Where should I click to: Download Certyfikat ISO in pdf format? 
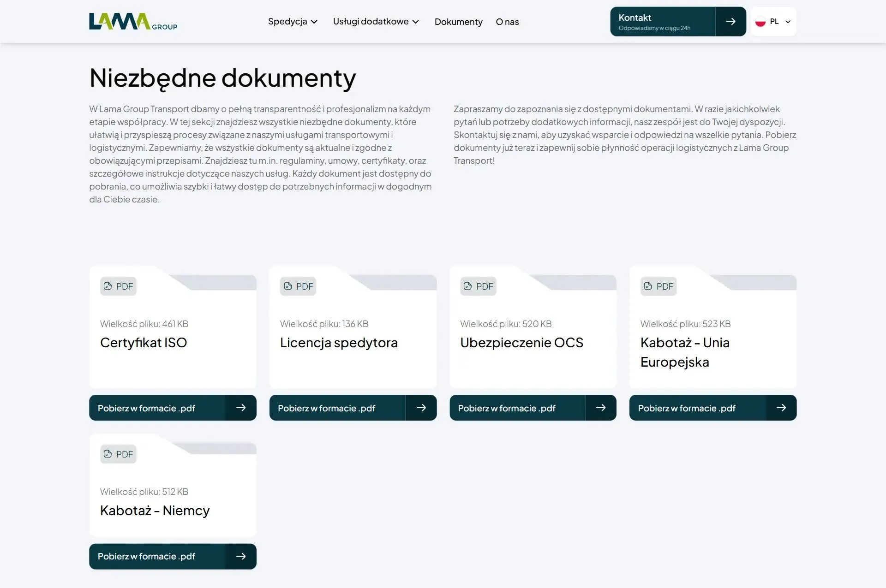point(173,408)
